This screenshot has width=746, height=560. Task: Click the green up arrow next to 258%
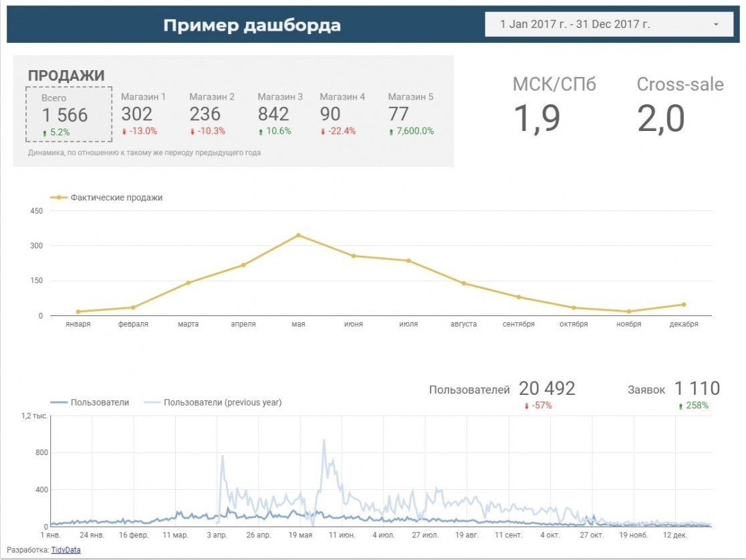pyautogui.click(x=680, y=406)
